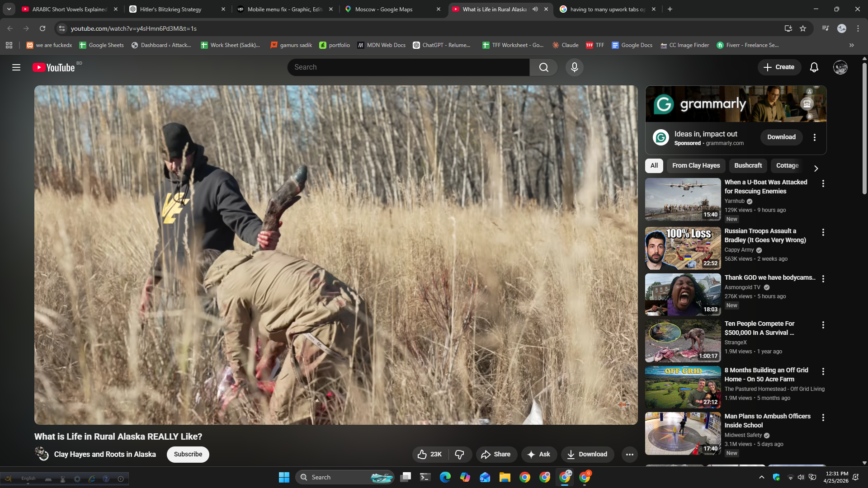868x488 pixels.
Task: Click the Grammarly ad Download button
Action: coord(781,137)
